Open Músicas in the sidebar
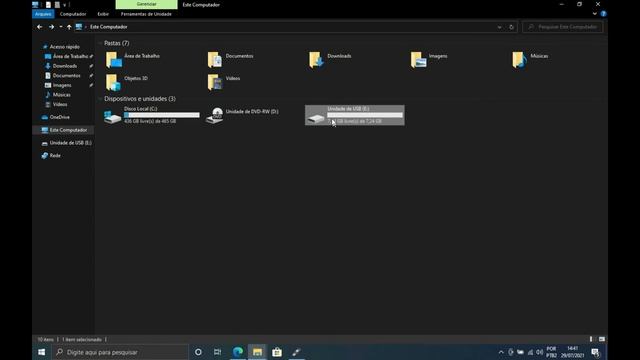The width and height of the screenshot is (640, 360). tap(62, 95)
